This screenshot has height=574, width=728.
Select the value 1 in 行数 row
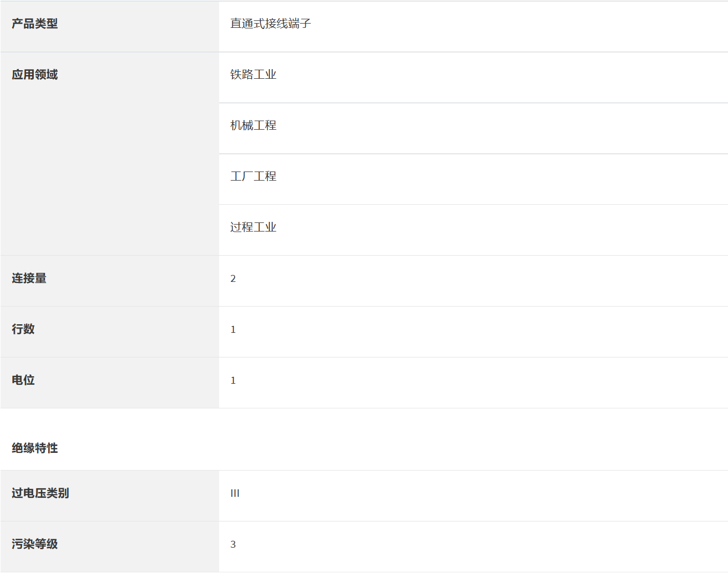point(233,330)
